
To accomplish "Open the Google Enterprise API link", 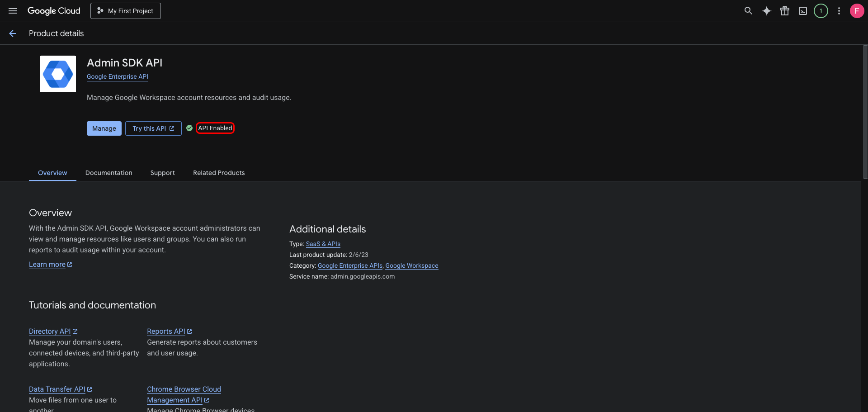I will tap(118, 77).
